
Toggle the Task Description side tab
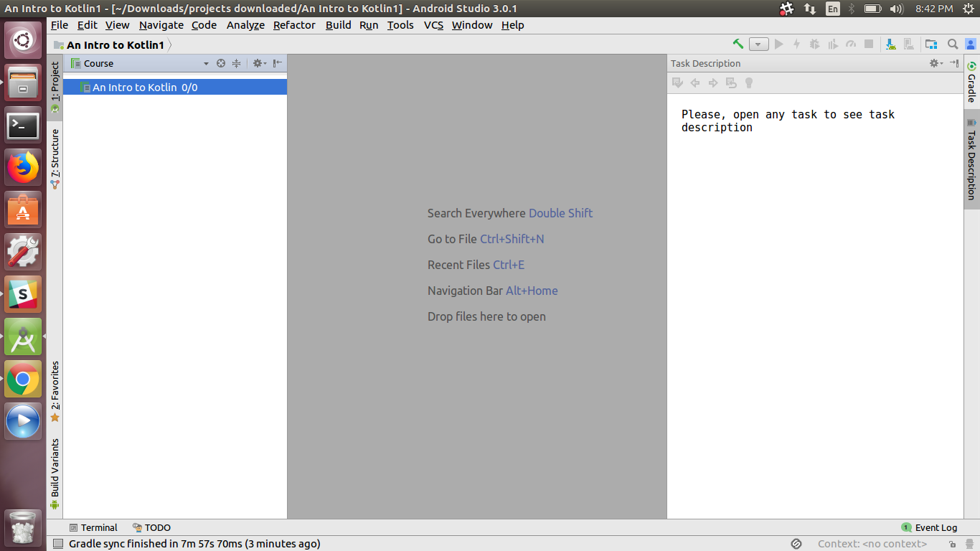click(x=971, y=159)
